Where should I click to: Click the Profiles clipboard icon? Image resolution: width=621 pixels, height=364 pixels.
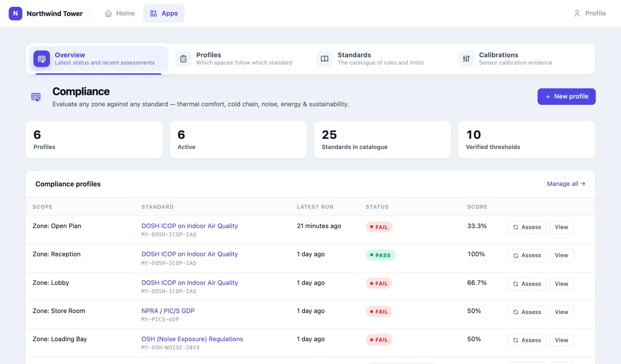coord(183,59)
